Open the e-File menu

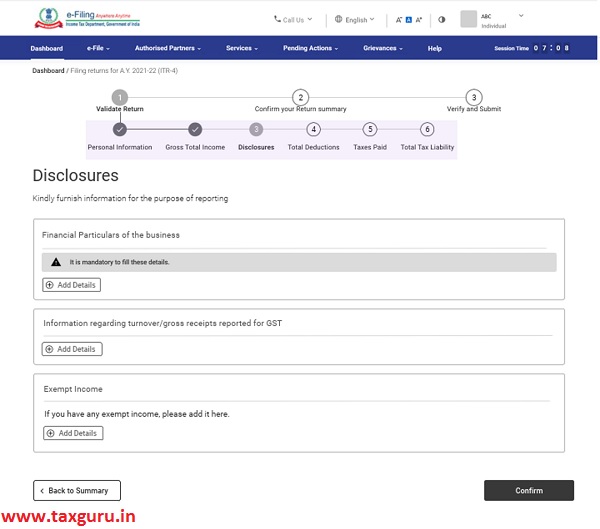(98, 48)
